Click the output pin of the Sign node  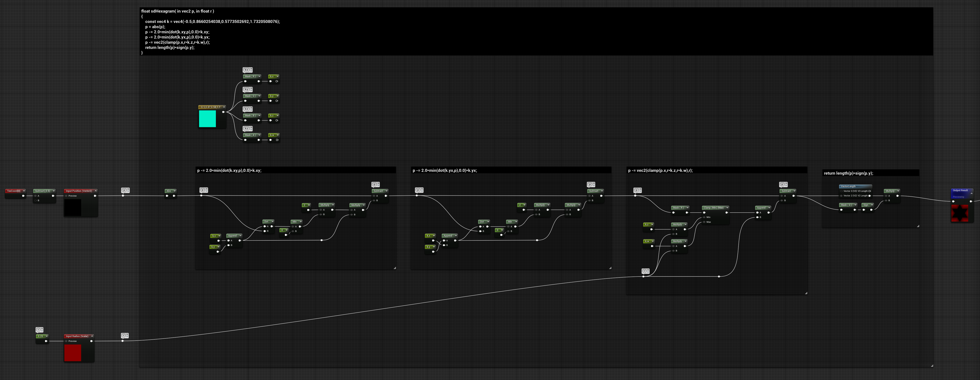pos(871,210)
